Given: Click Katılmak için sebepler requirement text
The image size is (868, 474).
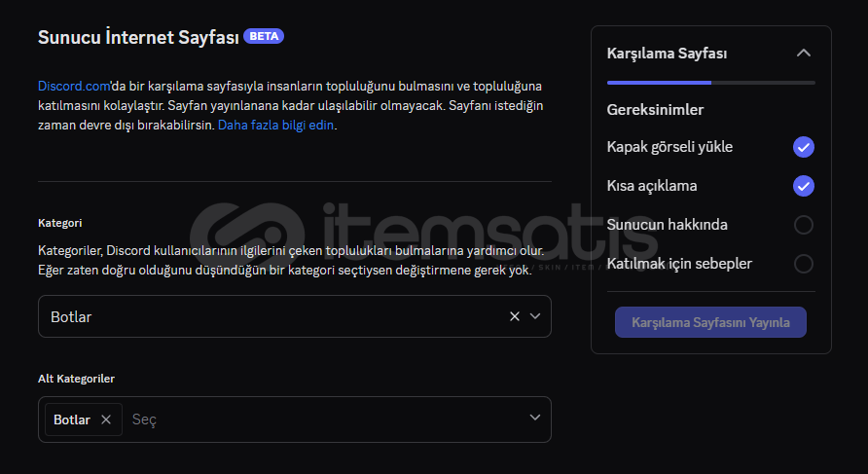Looking at the screenshot, I should tap(679, 264).
